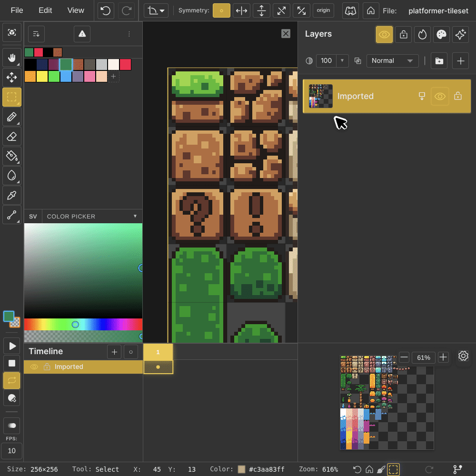
Task: Toggle Imported lock in the Timeline row
Action: [x=47, y=367]
